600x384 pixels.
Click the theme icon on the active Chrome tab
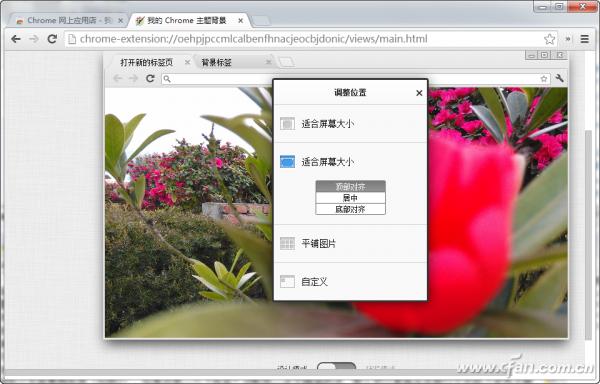[140, 21]
